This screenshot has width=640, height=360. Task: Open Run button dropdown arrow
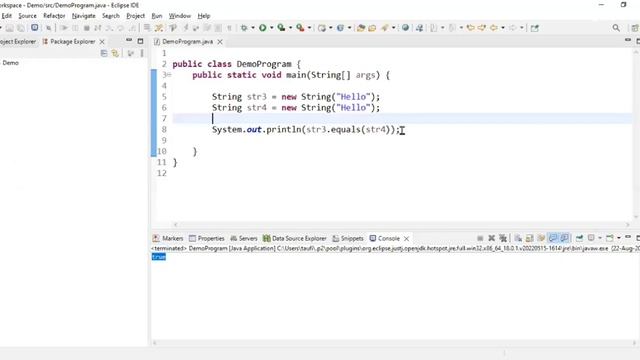point(271,28)
